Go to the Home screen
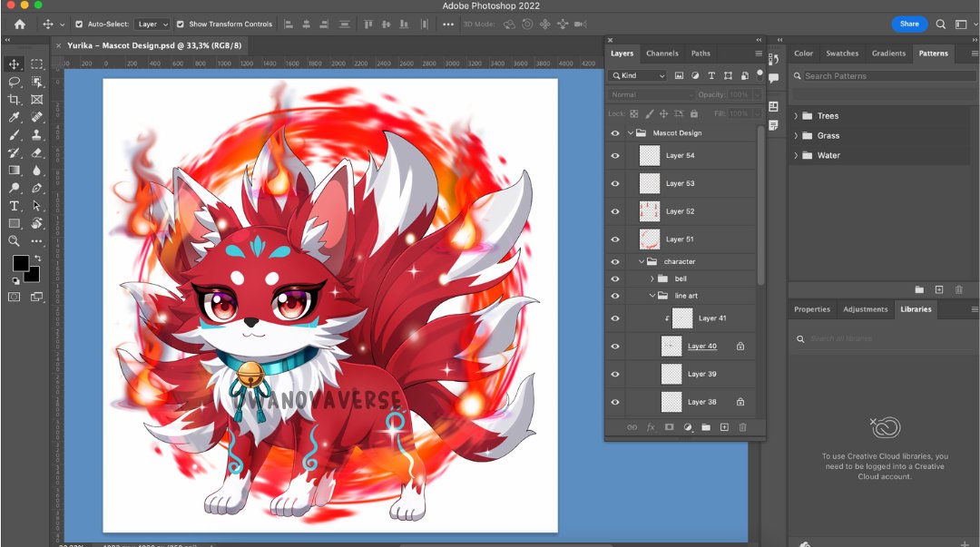980x547 pixels. click(20, 24)
